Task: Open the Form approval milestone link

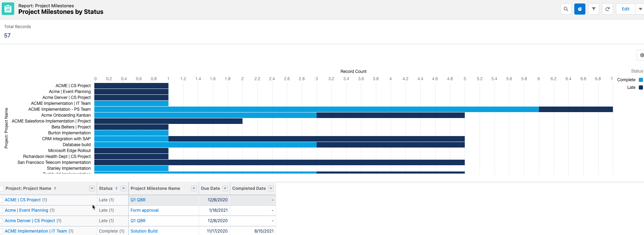Action: pyautogui.click(x=145, y=210)
